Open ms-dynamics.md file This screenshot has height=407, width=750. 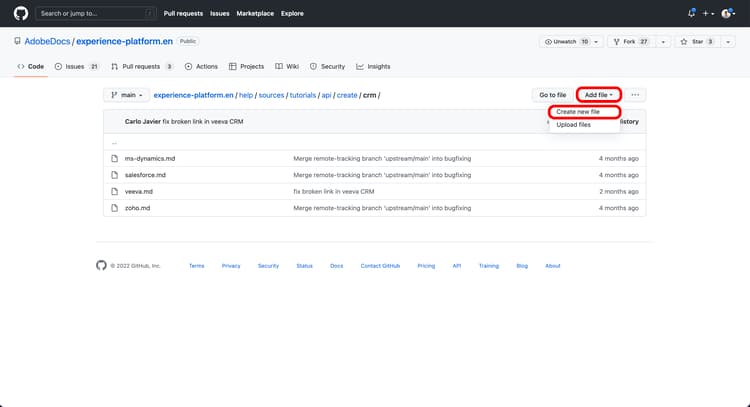point(150,158)
